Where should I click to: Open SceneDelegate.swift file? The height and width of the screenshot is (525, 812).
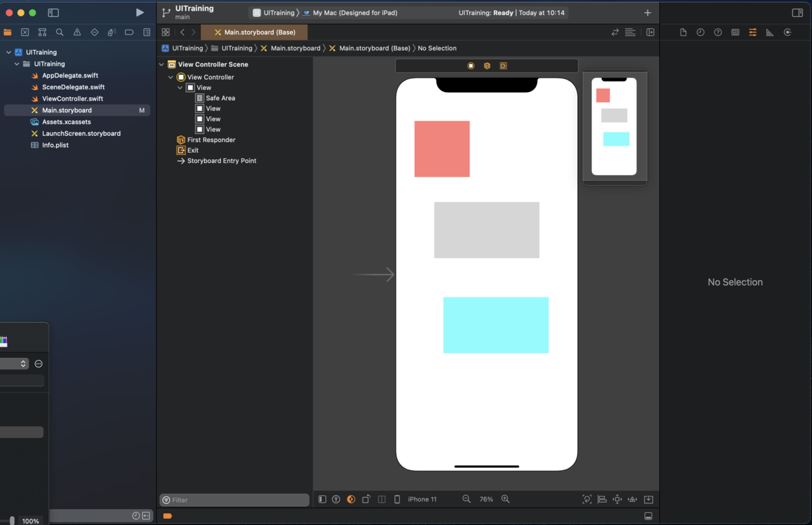[x=73, y=87]
